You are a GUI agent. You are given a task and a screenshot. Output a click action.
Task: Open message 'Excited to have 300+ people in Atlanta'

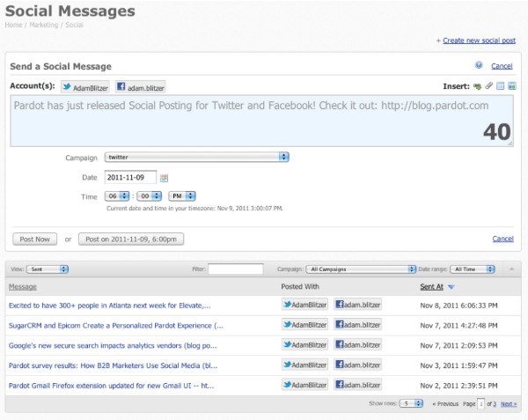click(x=109, y=306)
